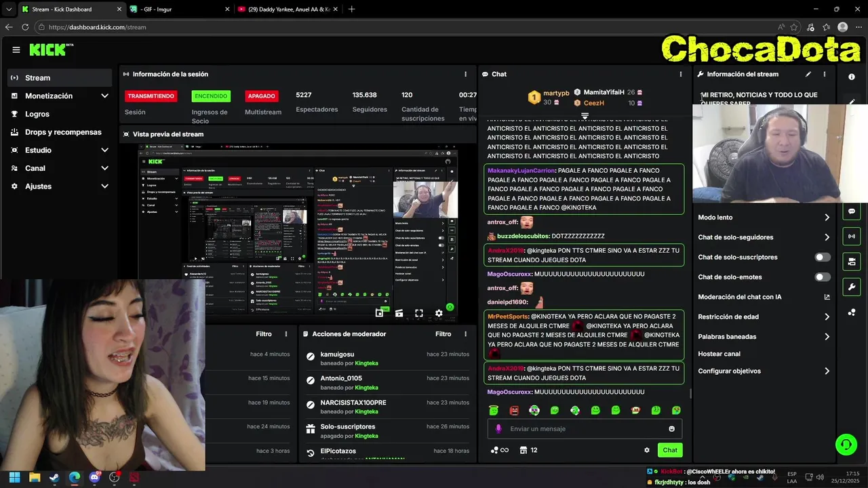Open Steam from the taskbar
The height and width of the screenshot is (488, 868).
click(x=54, y=477)
